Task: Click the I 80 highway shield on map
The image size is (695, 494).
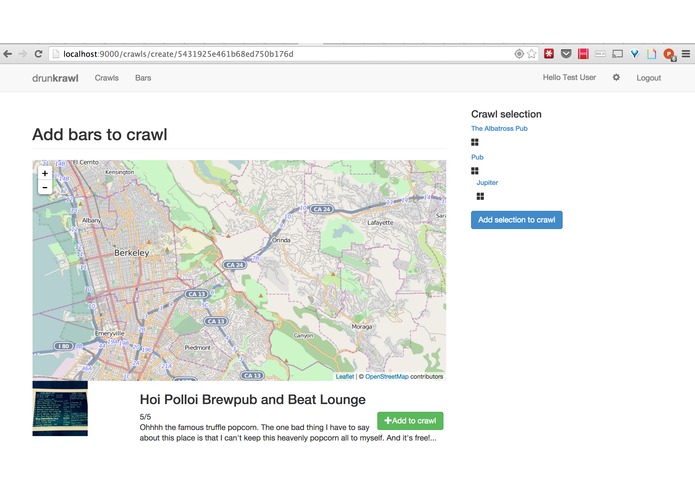Action: click(63, 346)
